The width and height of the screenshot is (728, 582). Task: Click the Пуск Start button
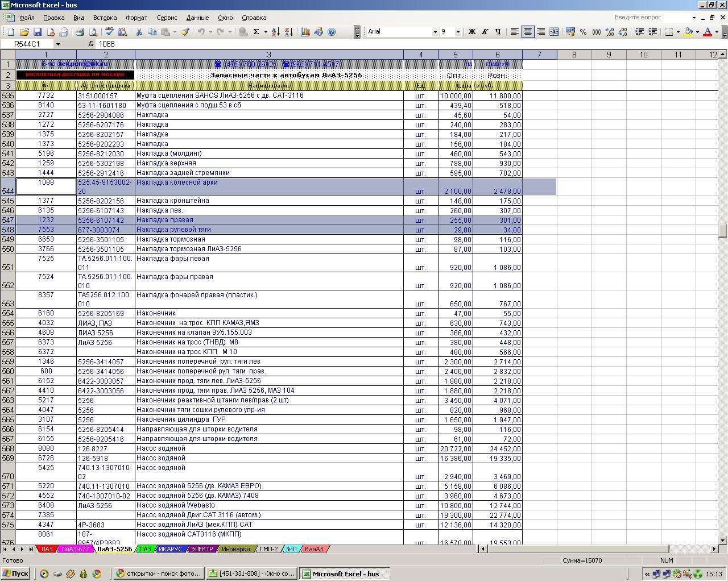point(16,573)
